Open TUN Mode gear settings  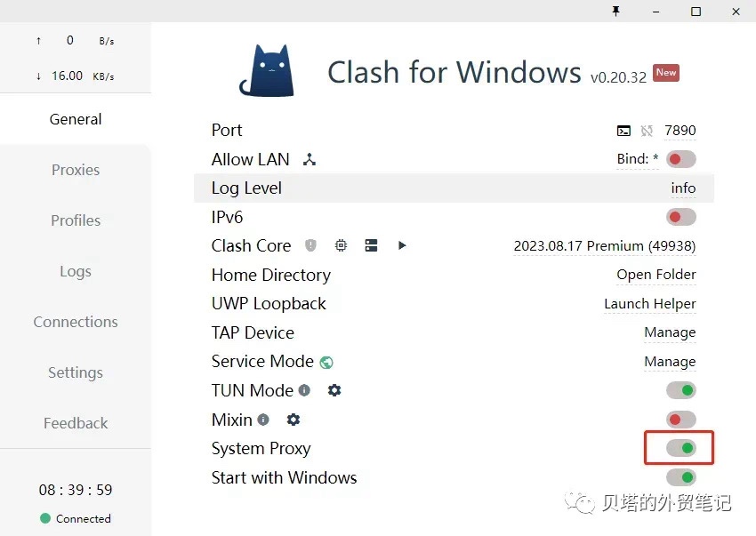334,390
